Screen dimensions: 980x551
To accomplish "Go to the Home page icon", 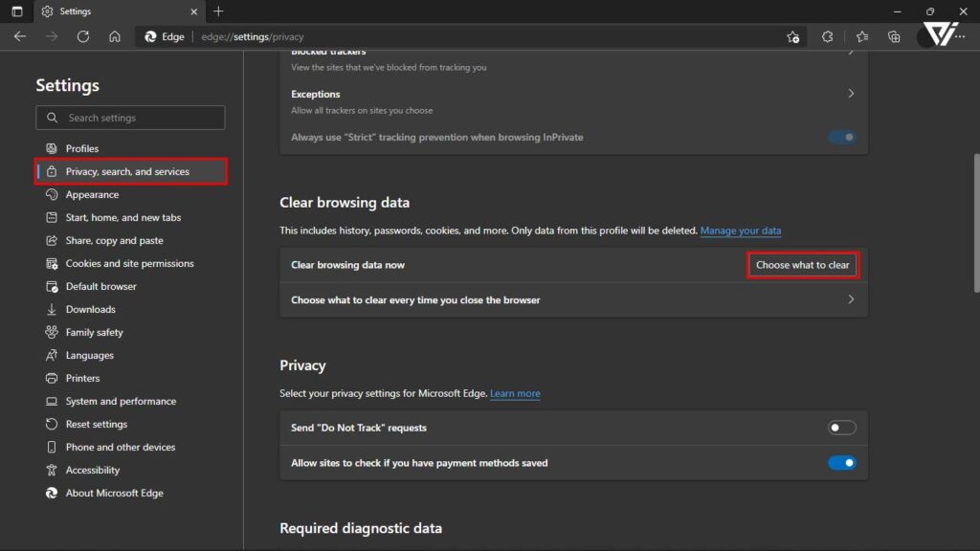I will [115, 37].
